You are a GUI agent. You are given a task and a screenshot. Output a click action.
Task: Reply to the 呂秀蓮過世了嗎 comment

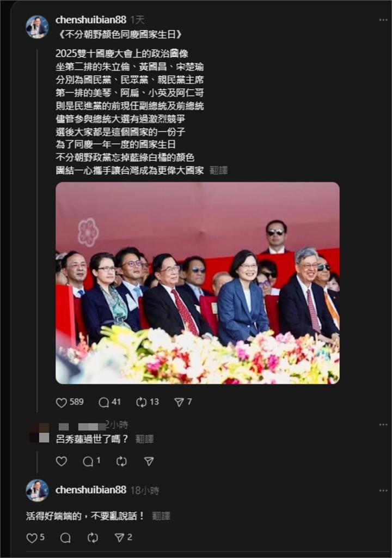click(x=88, y=462)
